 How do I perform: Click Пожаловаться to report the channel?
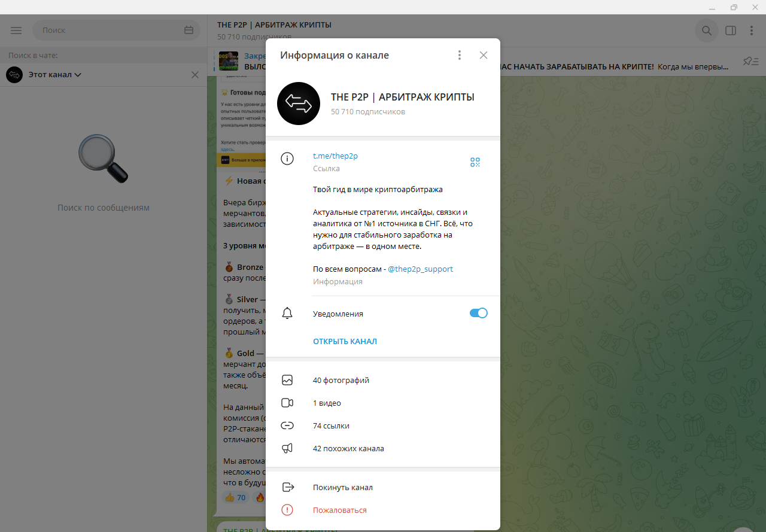pos(383,510)
